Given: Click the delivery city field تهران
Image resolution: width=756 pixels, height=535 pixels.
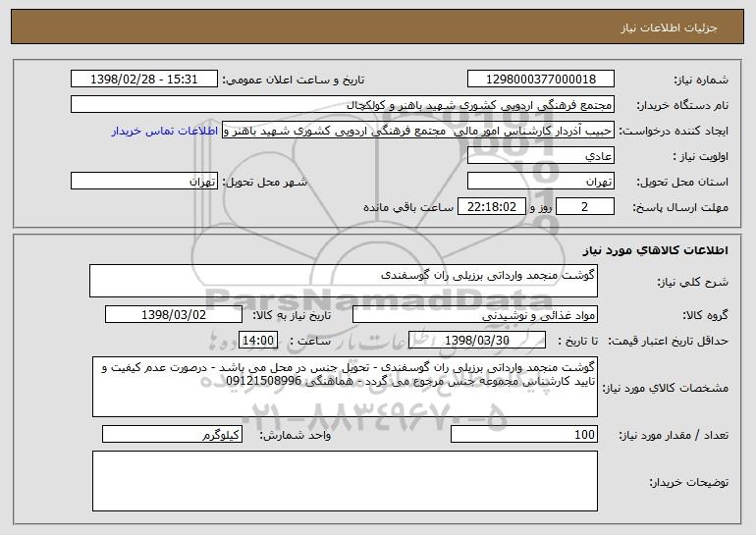Looking at the screenshot, I should [144, 182].
